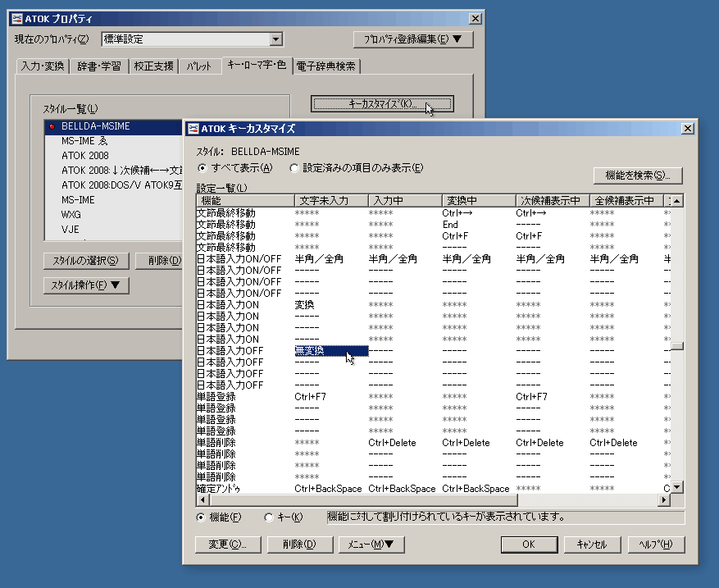
Task: Click scroll down arrow of 設定一覧
Action: click(677, 487)
